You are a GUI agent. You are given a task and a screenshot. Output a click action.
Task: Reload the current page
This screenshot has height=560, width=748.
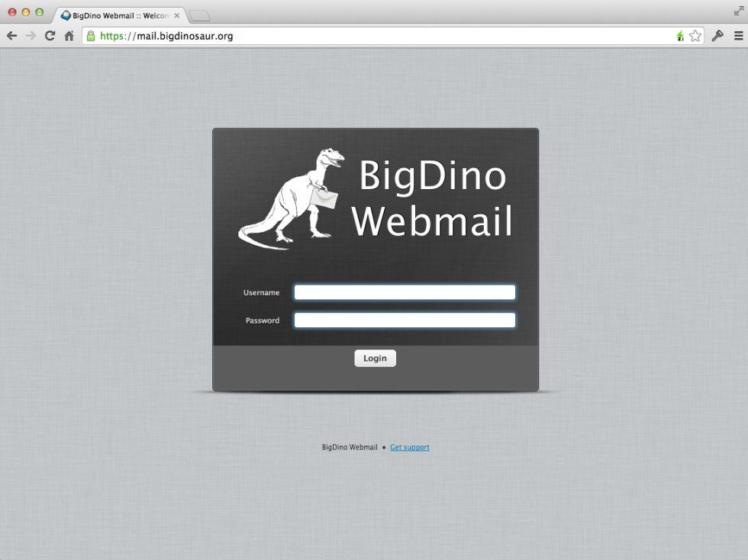49,35
